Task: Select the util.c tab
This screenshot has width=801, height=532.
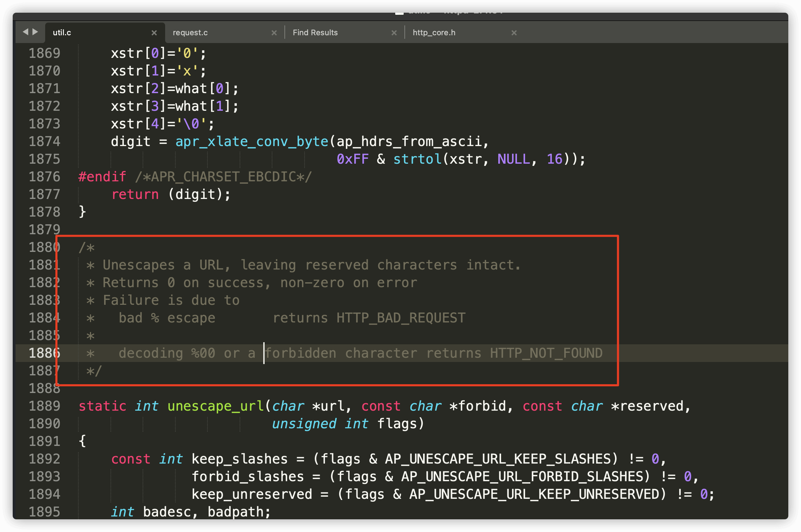Action: [x=62, y=33]
